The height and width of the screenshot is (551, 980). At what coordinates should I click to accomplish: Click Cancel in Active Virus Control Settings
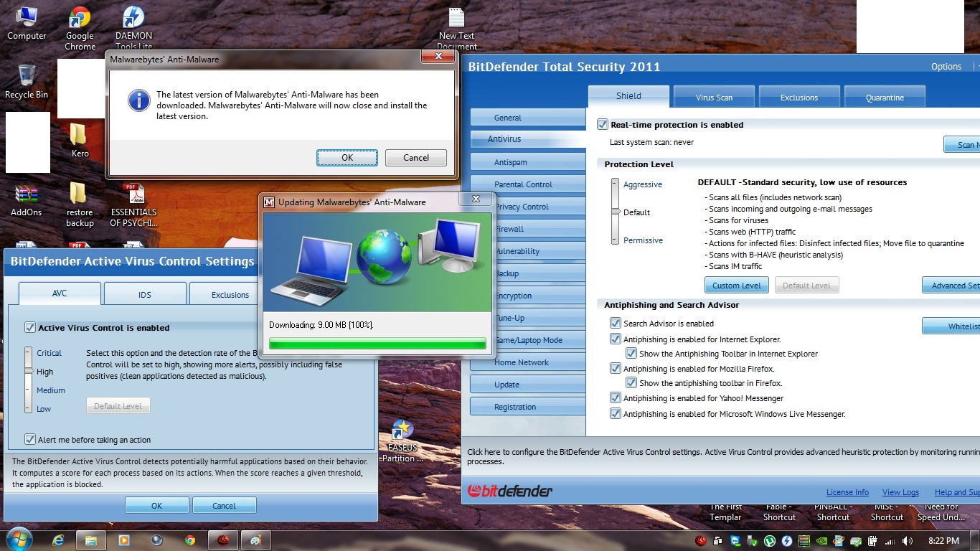coord(225,506)
